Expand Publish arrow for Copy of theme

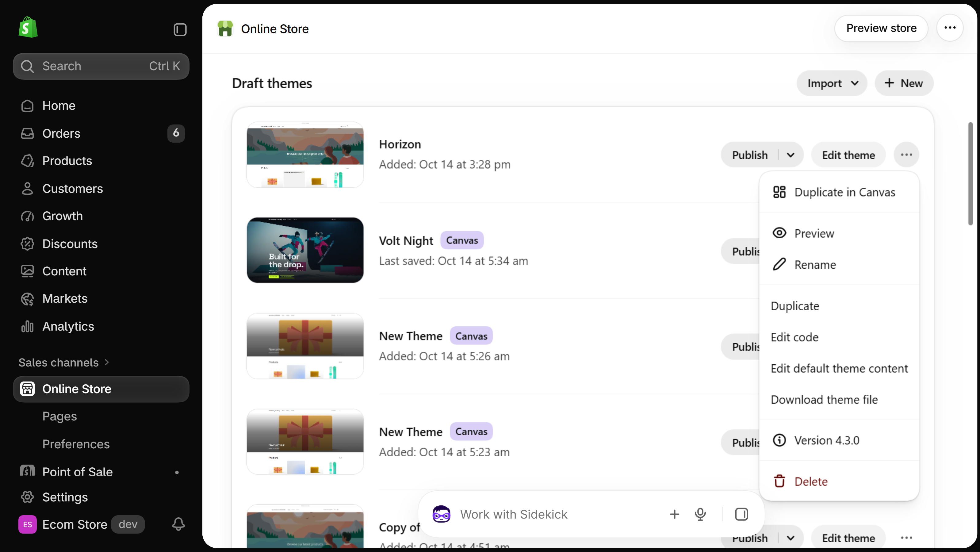coord(791,538)
